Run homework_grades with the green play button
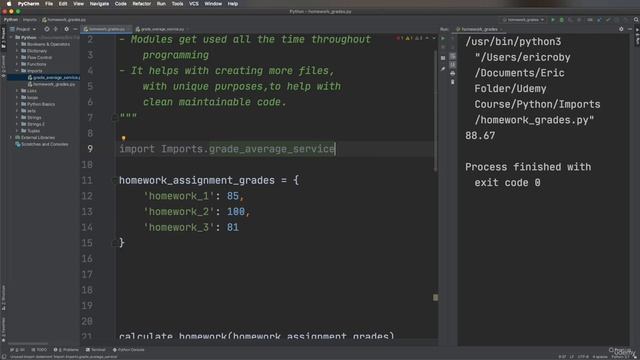Screen dimensions: 640x360 tap(553, 20)
